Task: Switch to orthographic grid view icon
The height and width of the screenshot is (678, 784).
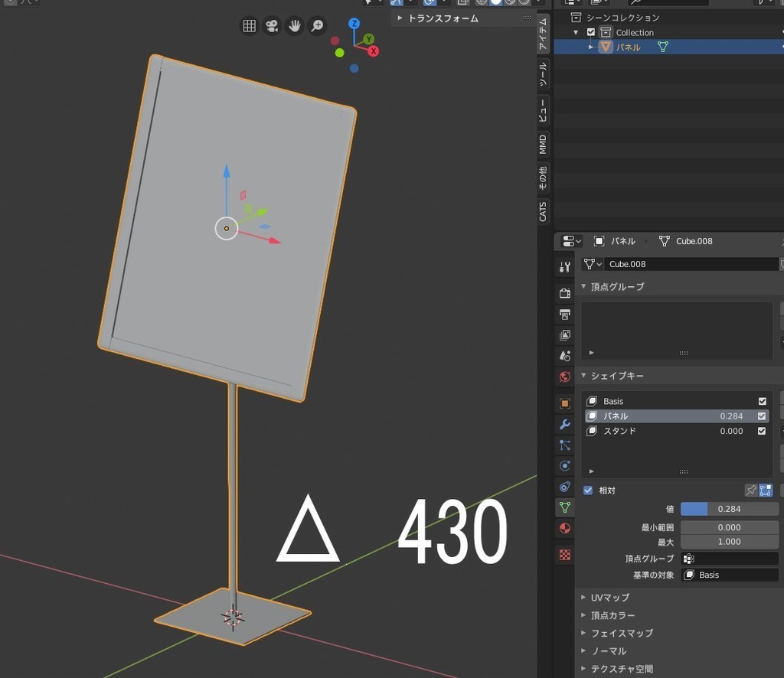Action: pyautogui.click(x=249, y=25)
